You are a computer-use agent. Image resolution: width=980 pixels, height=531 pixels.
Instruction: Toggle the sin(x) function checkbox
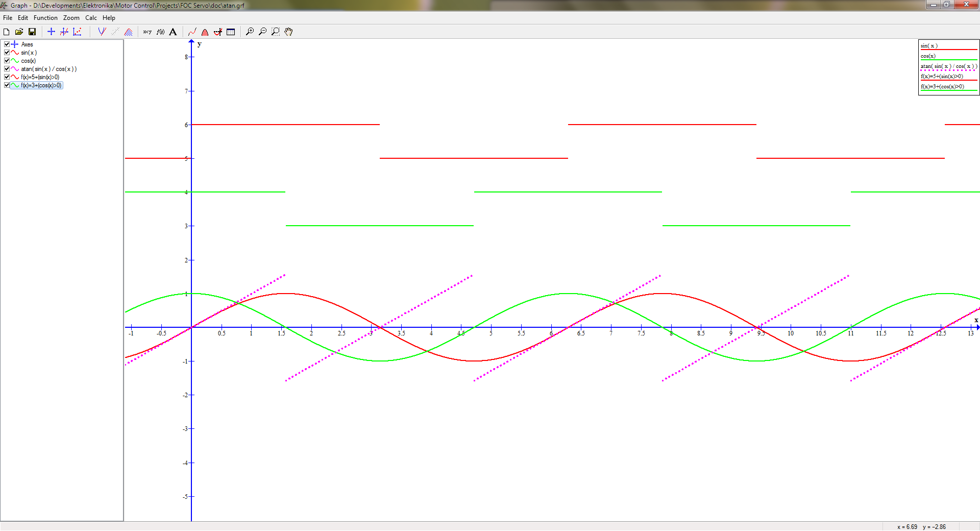point(7,53)
